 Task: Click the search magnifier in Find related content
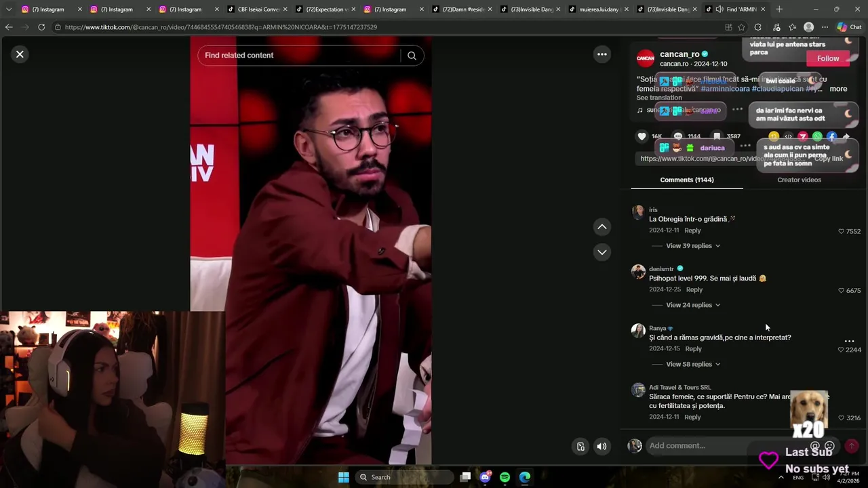coord(412,56)
